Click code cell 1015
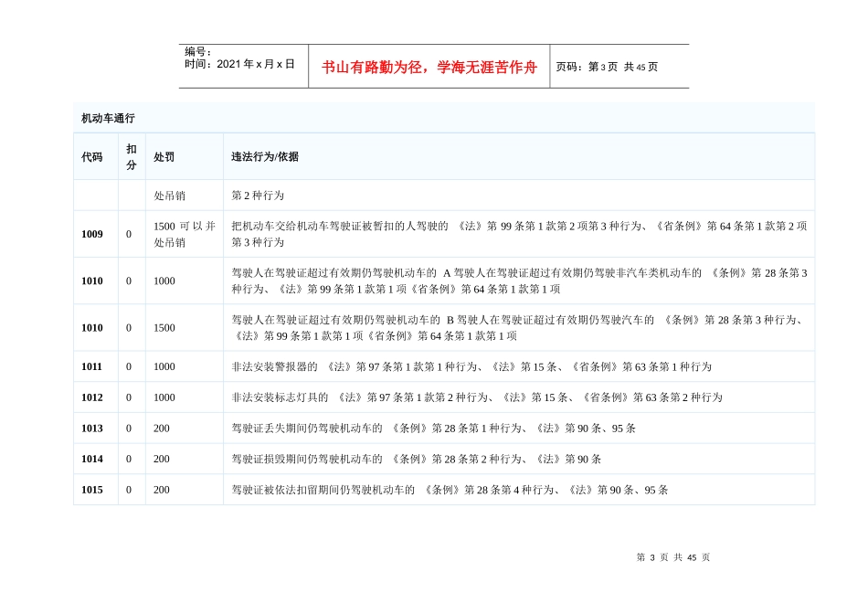The width and height of the screenshot is (868, 614). click(92, 490)
